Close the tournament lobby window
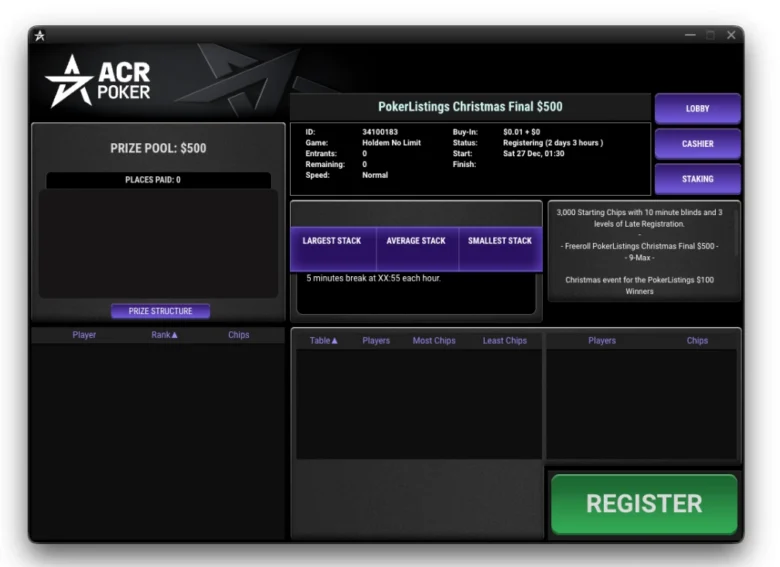 coord(731,35)
